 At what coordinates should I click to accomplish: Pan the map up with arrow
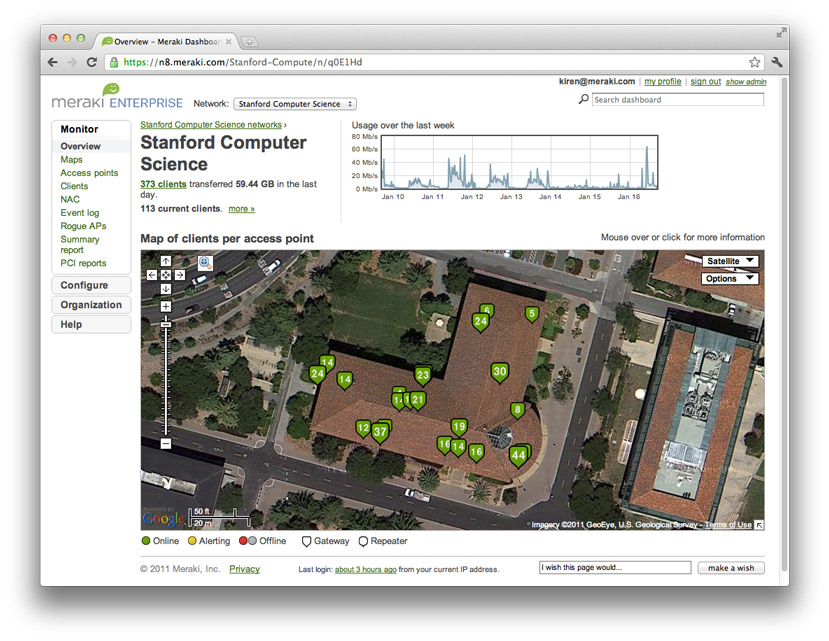[x=166, y=261]
